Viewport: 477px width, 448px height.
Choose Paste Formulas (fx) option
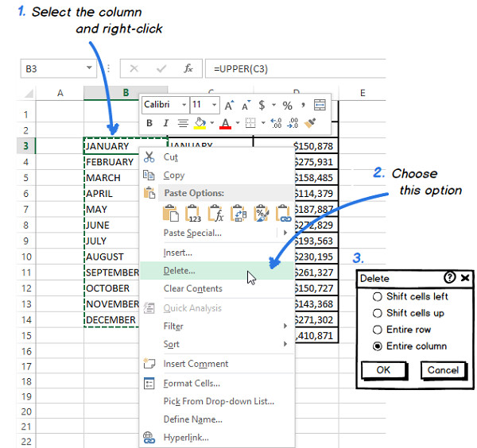click(x=216, y=213)
